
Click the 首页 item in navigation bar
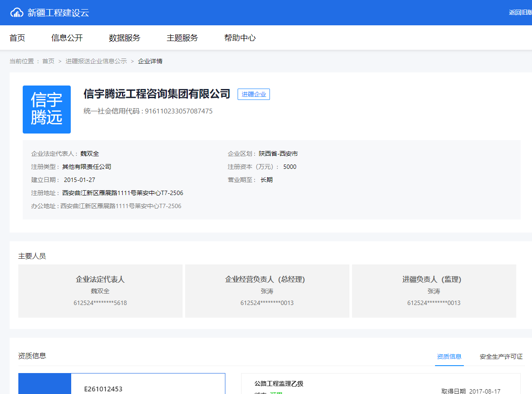(x=17, y=38)
